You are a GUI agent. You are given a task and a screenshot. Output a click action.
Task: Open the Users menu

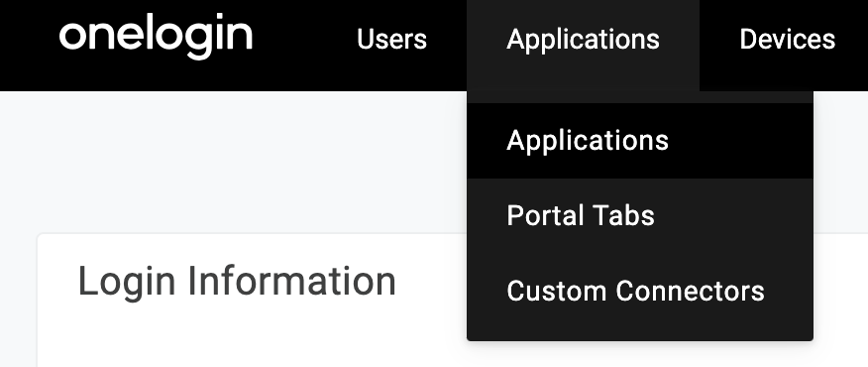click(x=391, y=40)
